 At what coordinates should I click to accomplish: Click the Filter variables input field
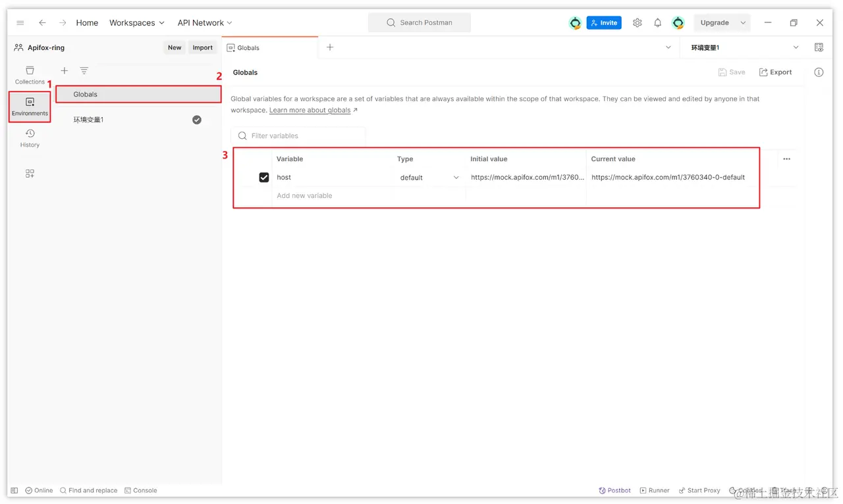(300, 136)
